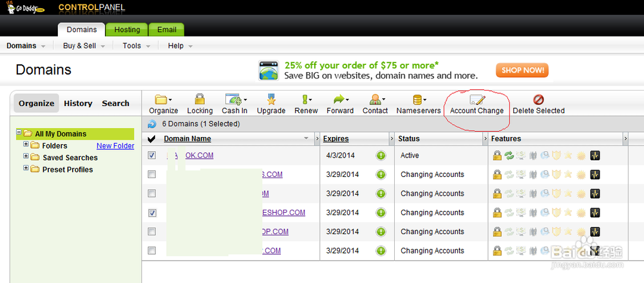Click the sunburst icon in OP.COM row
The image size is (644, 283).
pyautogui.click(x=581, y=232)
